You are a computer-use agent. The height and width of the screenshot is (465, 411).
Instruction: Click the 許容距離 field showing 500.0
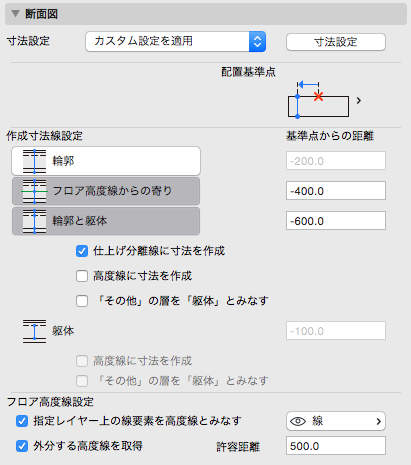click(336, 446)
